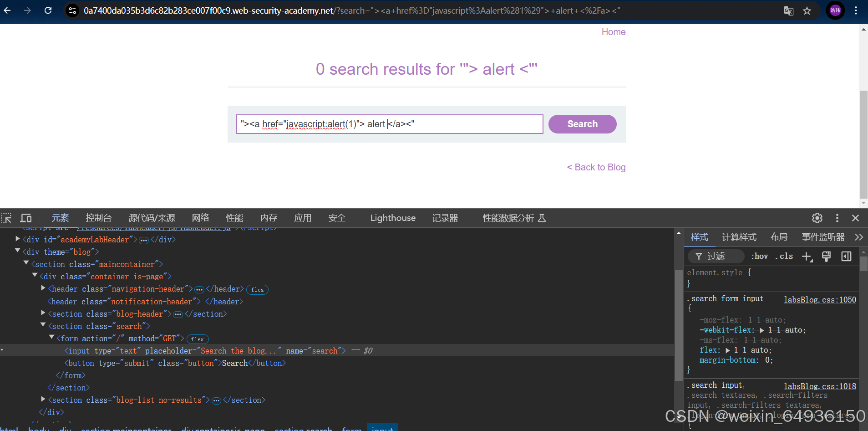The width and height of the screenshot is (868, 431).
Task: Open the 网络 (Network) tab
Action: [x=200, y=218]
